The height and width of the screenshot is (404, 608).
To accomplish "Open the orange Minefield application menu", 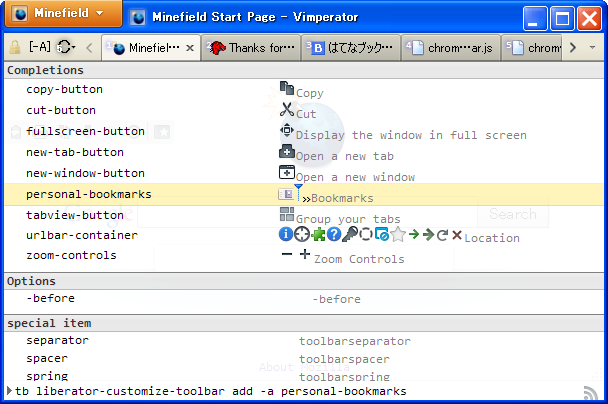I will pos(63,13).
